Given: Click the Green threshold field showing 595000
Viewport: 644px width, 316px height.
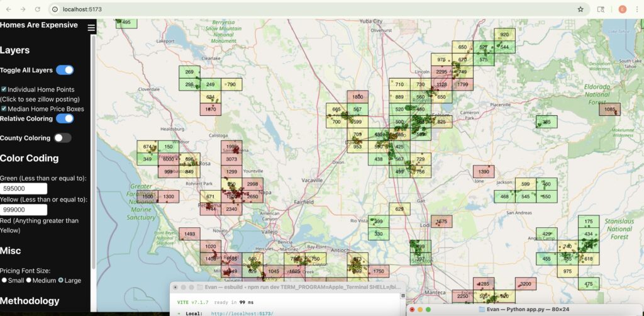Looking at the screenshot, I should [x=24, y=188].
